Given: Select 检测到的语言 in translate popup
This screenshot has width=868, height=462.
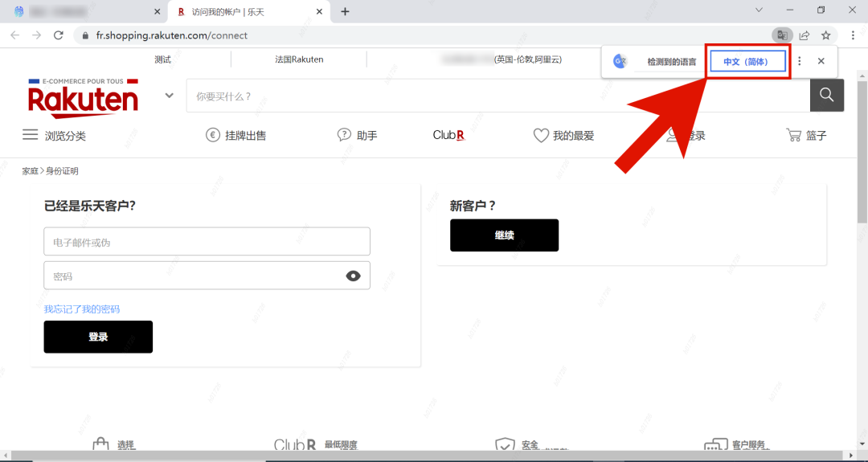Looking at the screenshot, I should (x=671, y=62).
